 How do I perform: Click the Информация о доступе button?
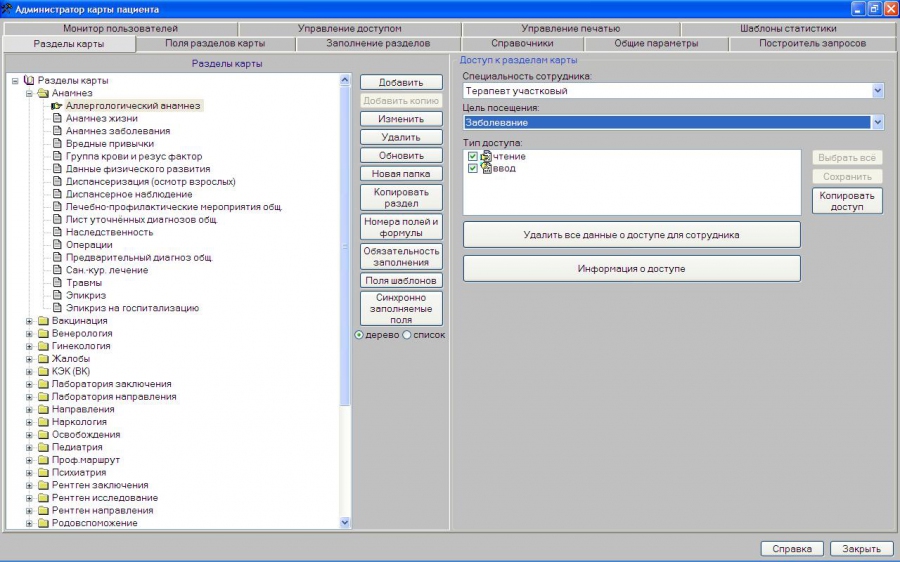point(631,269)
